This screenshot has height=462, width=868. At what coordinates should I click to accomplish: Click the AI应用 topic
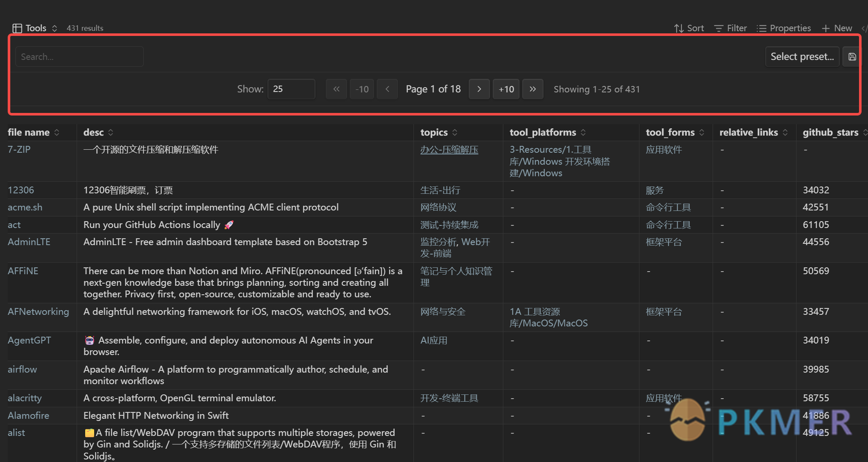pyautogui.click(x=434, y=341)
